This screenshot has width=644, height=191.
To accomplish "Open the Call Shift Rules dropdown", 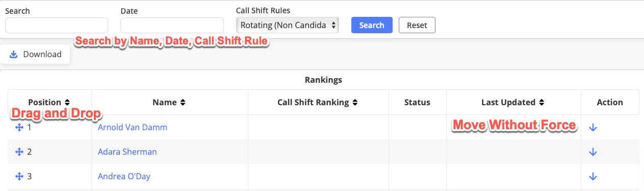I will coord(288,25).
